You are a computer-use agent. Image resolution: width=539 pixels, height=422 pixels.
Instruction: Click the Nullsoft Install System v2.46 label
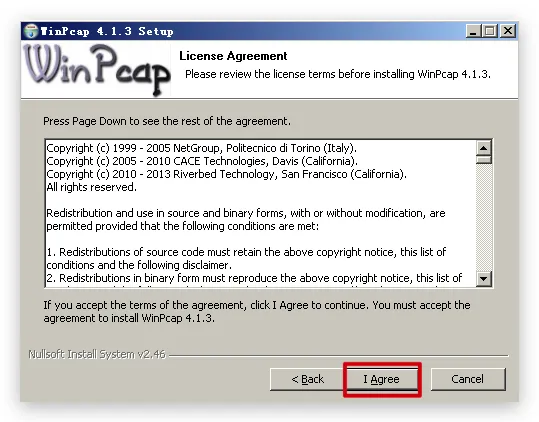tap(97, 354)
